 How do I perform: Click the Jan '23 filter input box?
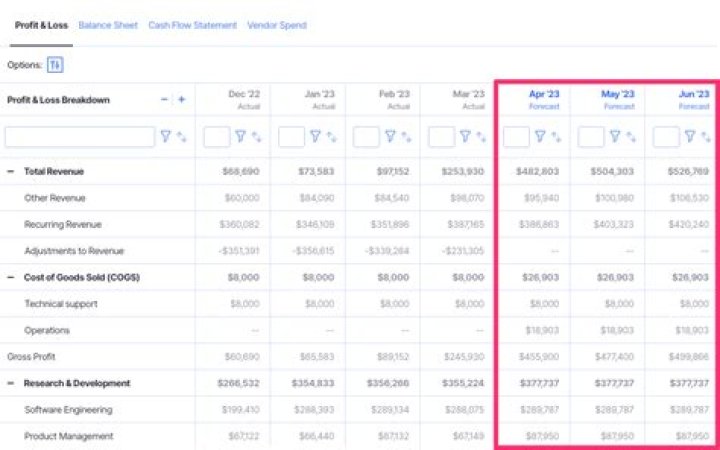click(292, 137)
